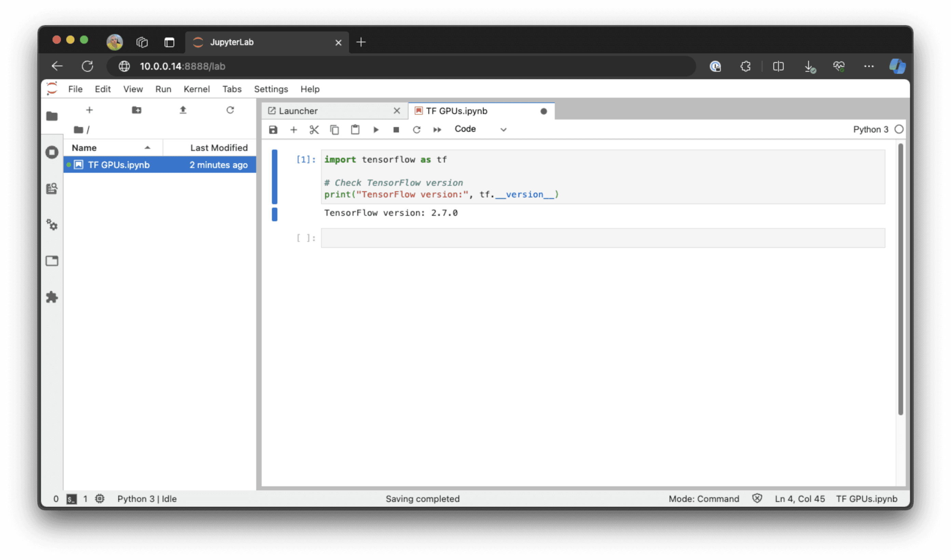Click the paste cells below icon
Image resolution: width=951 pixels, height=560 pixels.
click(355, 129)
